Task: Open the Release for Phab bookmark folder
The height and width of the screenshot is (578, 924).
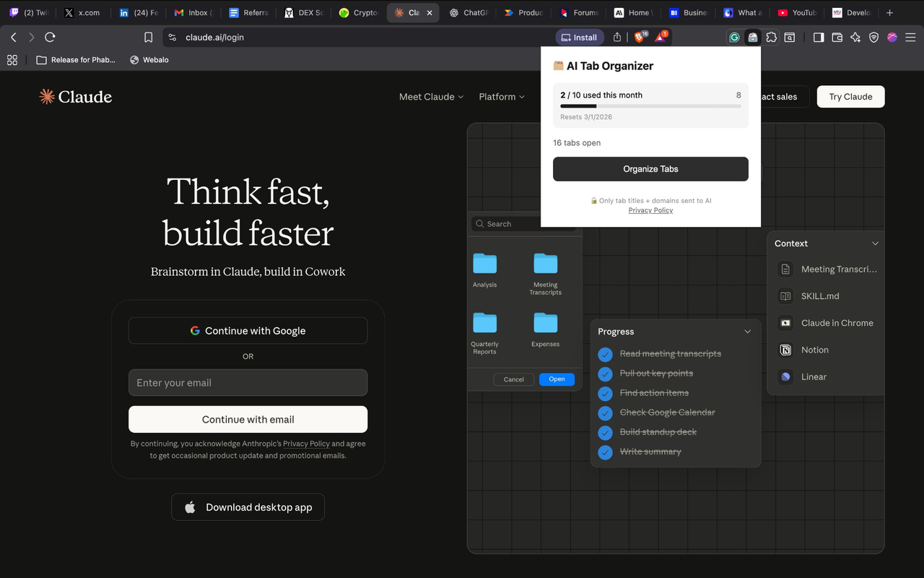Action: click(76, 60)
